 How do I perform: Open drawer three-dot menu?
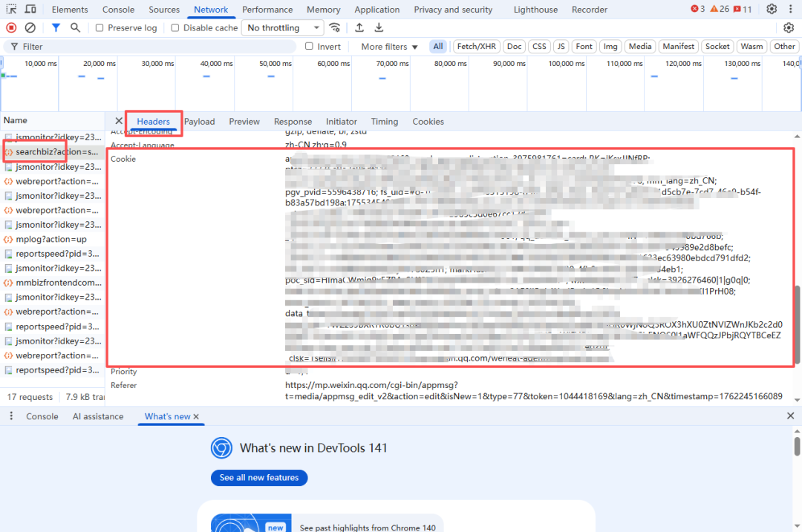(x=11, y=416)
